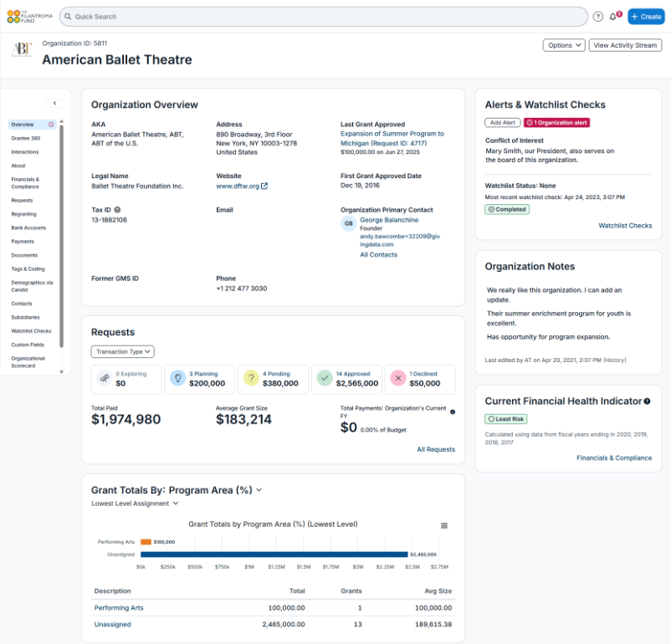Click the Approved checkmark icon
Viewport: 671px width, 644px height.
pos(325,378)
